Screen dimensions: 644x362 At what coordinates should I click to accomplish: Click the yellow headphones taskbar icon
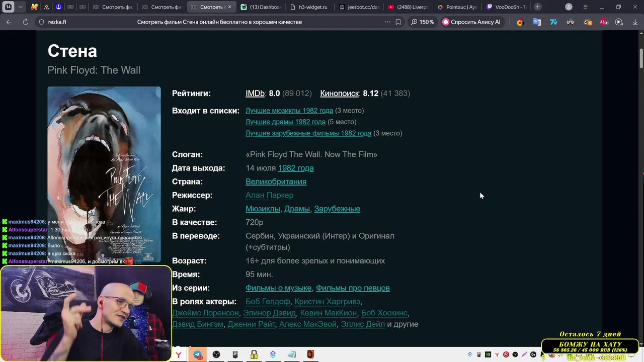[x=254, y=355]
